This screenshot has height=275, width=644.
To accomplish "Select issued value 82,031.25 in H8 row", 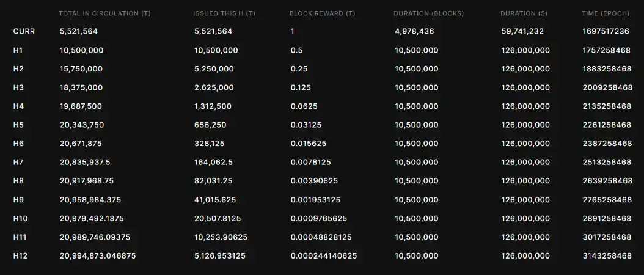I will coord(213,181).
